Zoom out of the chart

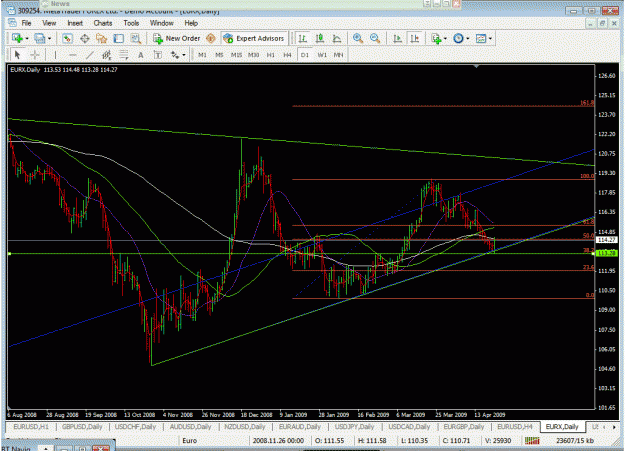(x=375, y=38)
